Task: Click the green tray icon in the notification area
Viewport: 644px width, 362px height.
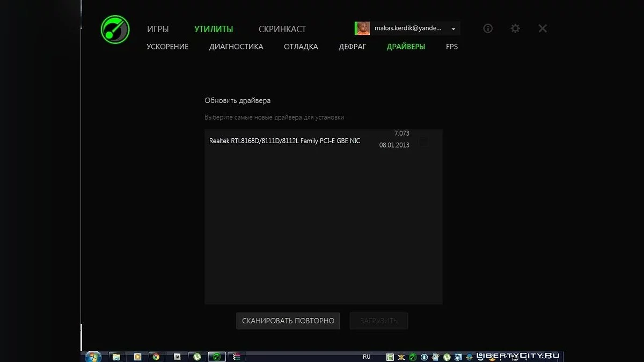Action: pos(412,356)
